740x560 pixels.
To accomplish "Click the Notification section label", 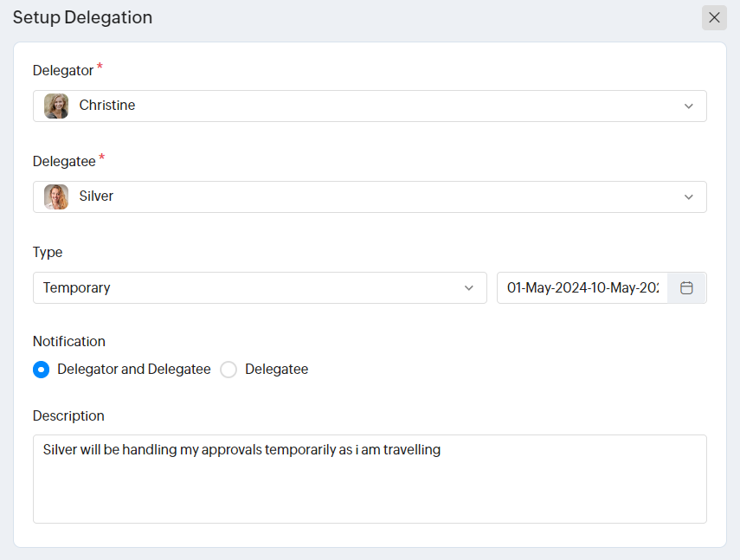I will pos(69,341).
